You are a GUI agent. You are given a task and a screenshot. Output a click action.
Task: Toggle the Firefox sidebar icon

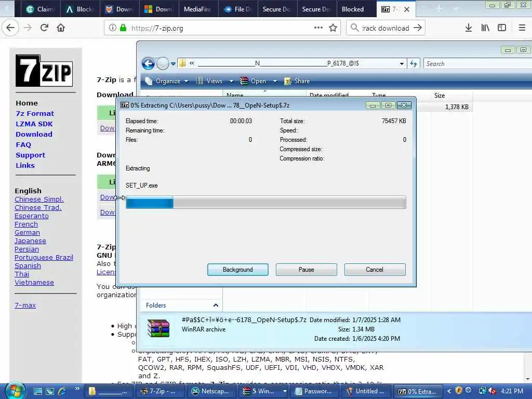[502, 28]
